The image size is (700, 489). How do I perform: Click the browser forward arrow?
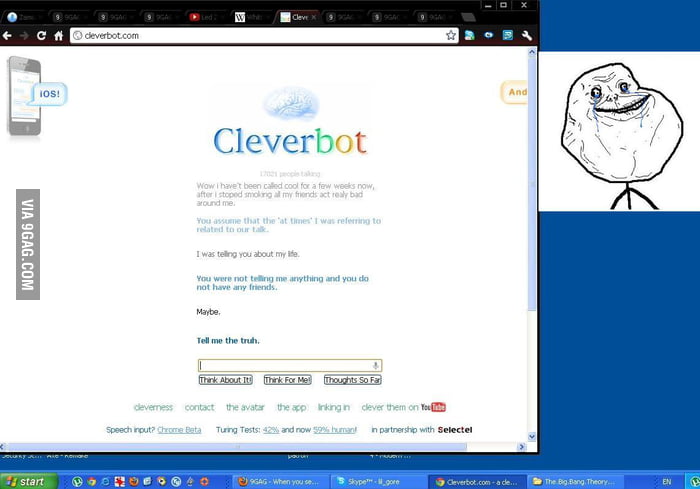click(x=24, y=35)
